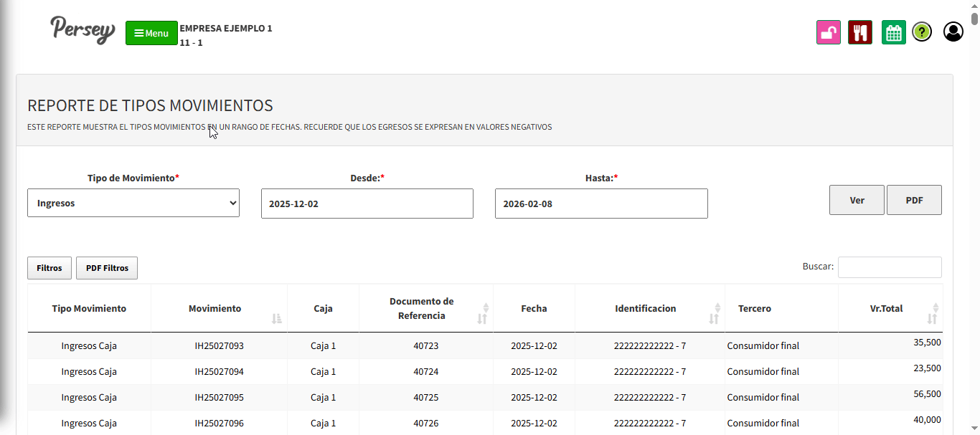Click the pink unlock padlock icon
The image size is (980, 435).
pyautogui.click(x=828, y=32)
